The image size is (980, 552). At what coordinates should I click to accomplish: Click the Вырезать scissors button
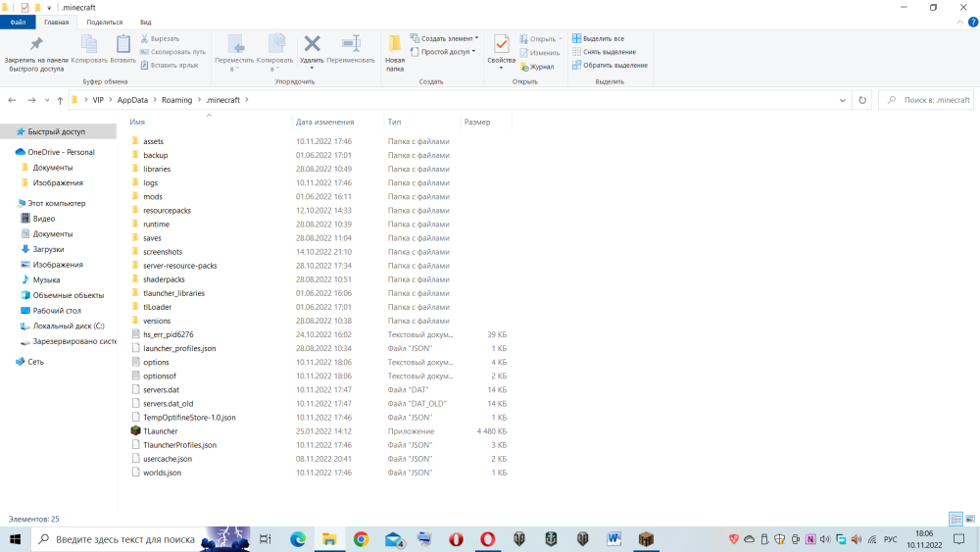tap(160, 39)
